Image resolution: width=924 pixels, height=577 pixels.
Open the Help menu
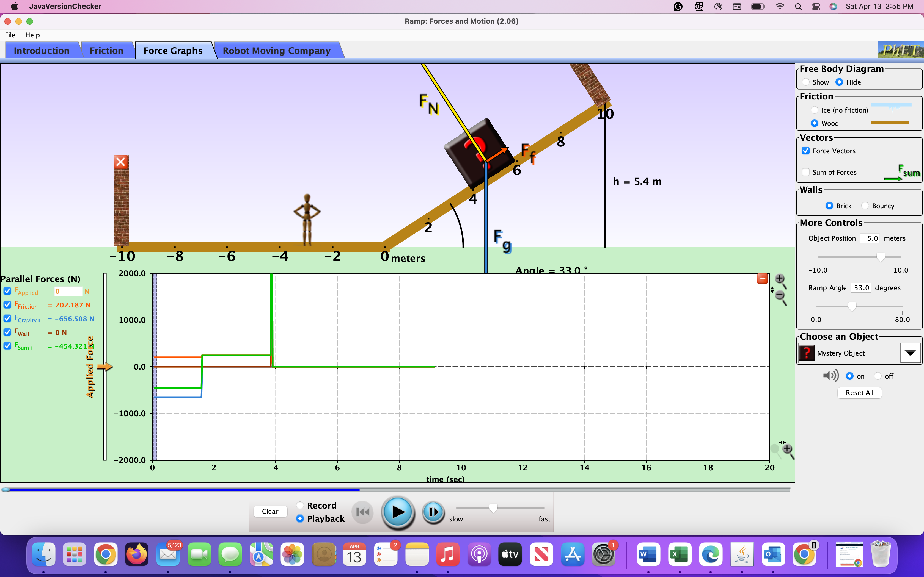(32, 35)
